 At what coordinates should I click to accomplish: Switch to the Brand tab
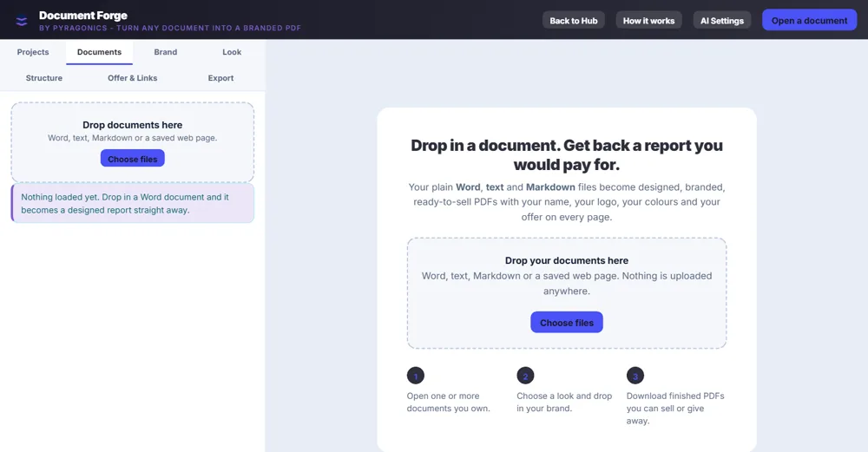point(166,52)
